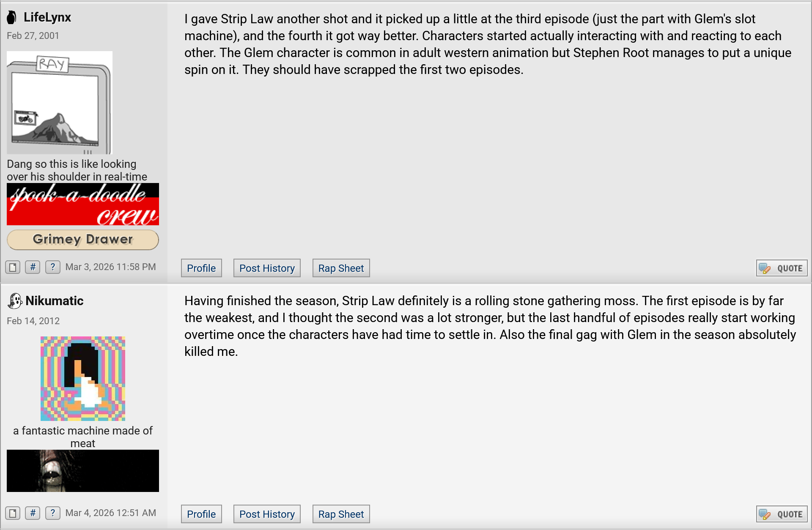This screenshot has width=812, height=530.
Task: Click the spook-a-doodle crew banner
Action: (83, 204)
